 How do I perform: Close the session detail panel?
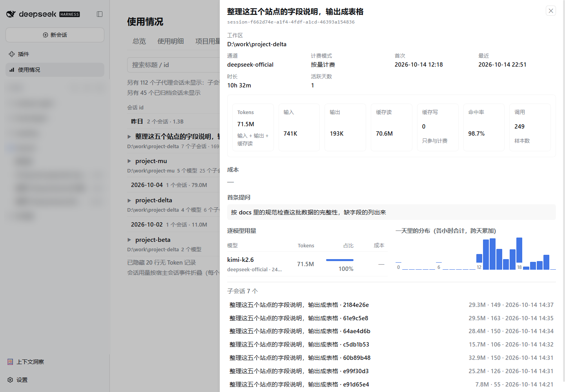click(x=551, y=11)
